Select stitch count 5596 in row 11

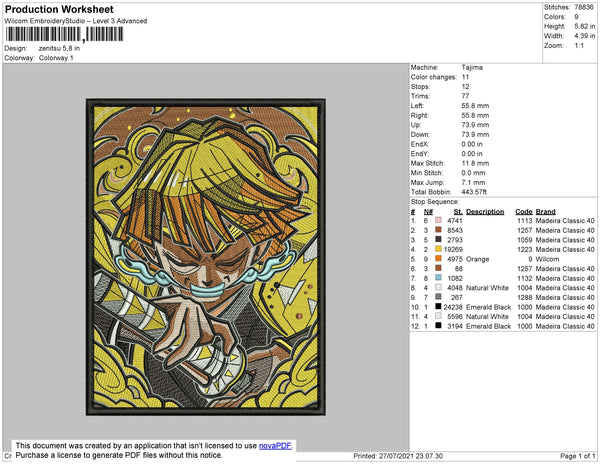coord(455,316)
